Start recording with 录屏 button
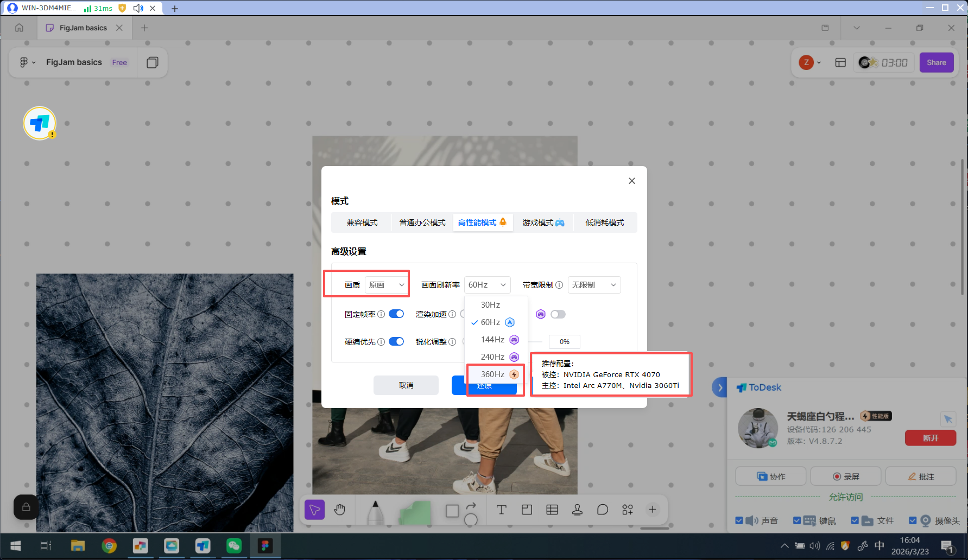 pos(846,476)
